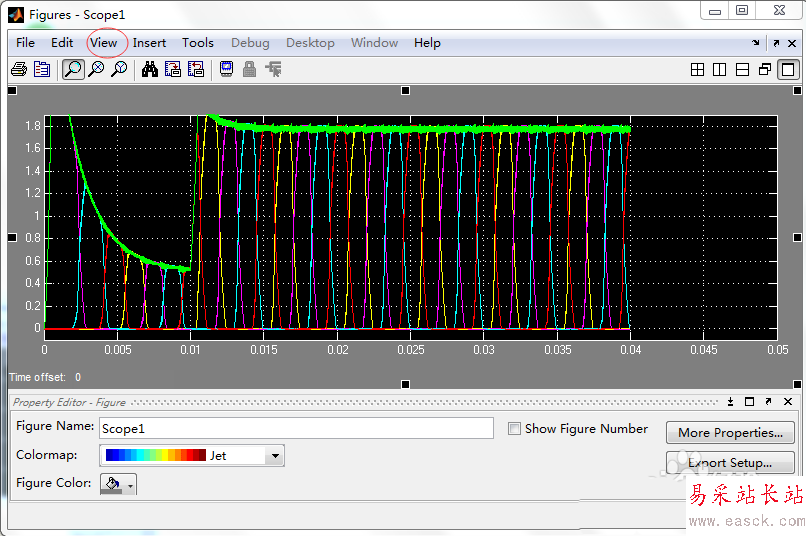Click the Jet colormap gradient preview
The height and width of the screenshot is (536, 806).
(156, 455)
